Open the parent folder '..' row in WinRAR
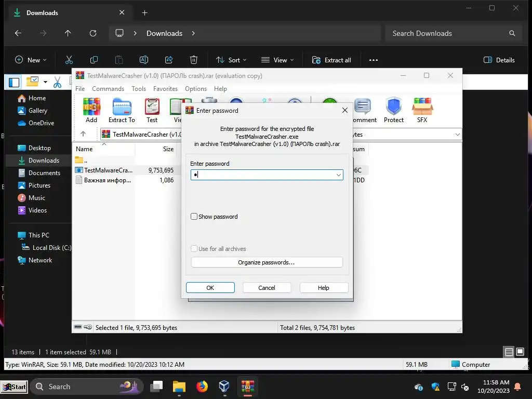This screenshot has height=399, width=532. [x=82, y=160]
